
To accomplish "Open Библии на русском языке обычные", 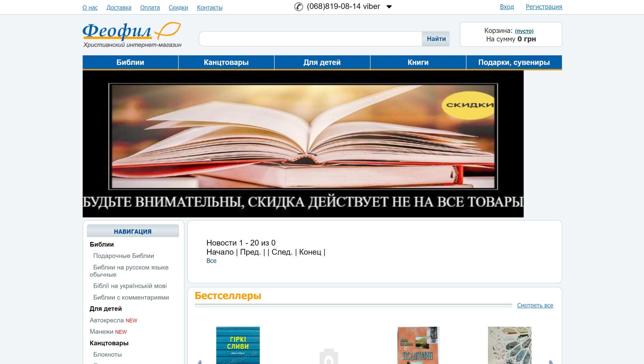I will pyautogui.click(x=129, y=271).
